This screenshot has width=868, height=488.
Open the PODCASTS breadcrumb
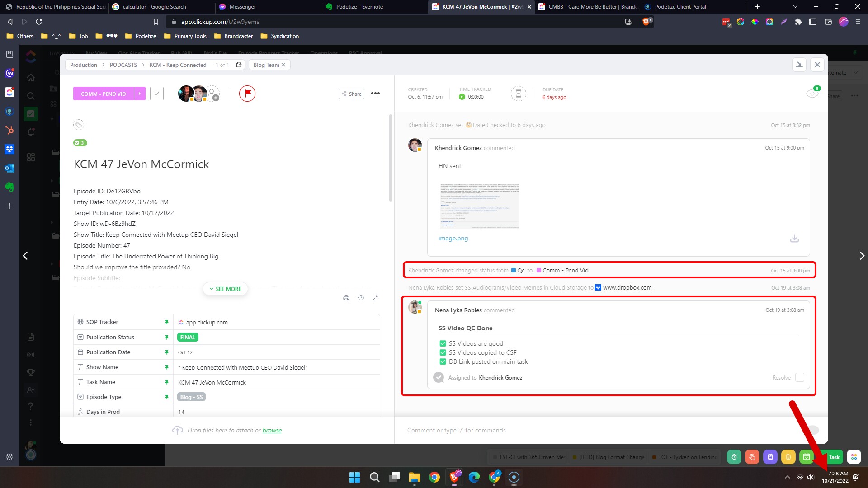(x=123, y=65)
